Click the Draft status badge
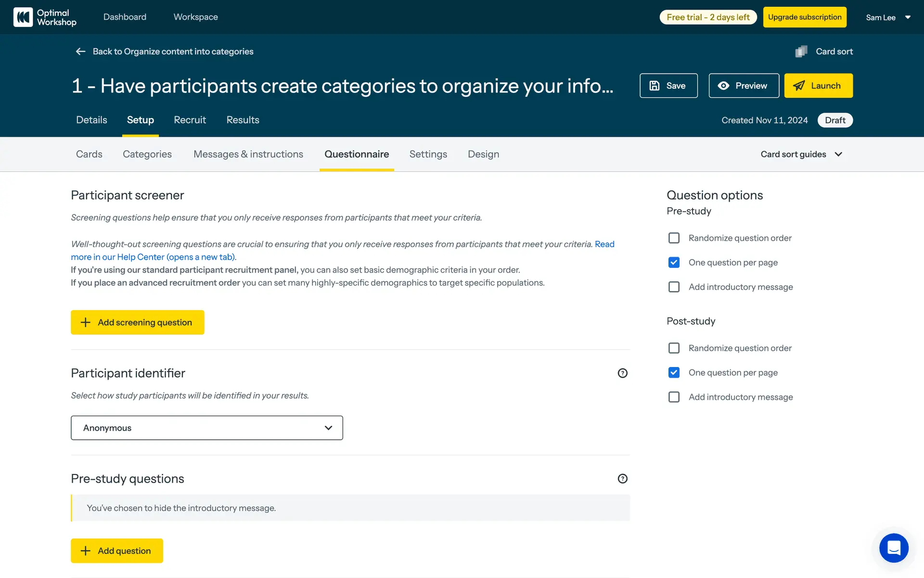The height and width of the screenshot is (578, 924). pos(835,120)
